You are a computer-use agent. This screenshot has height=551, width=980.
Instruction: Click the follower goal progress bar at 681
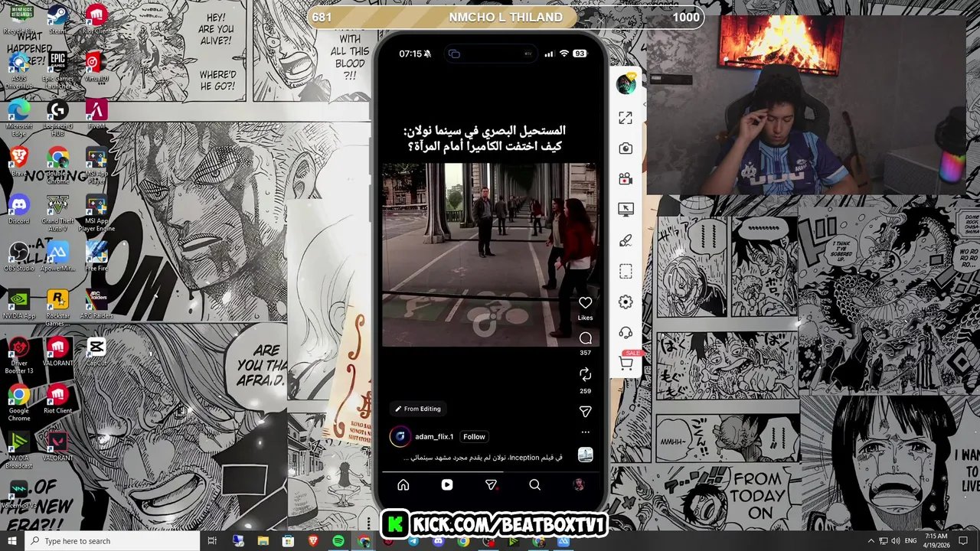tap(505, 17)
